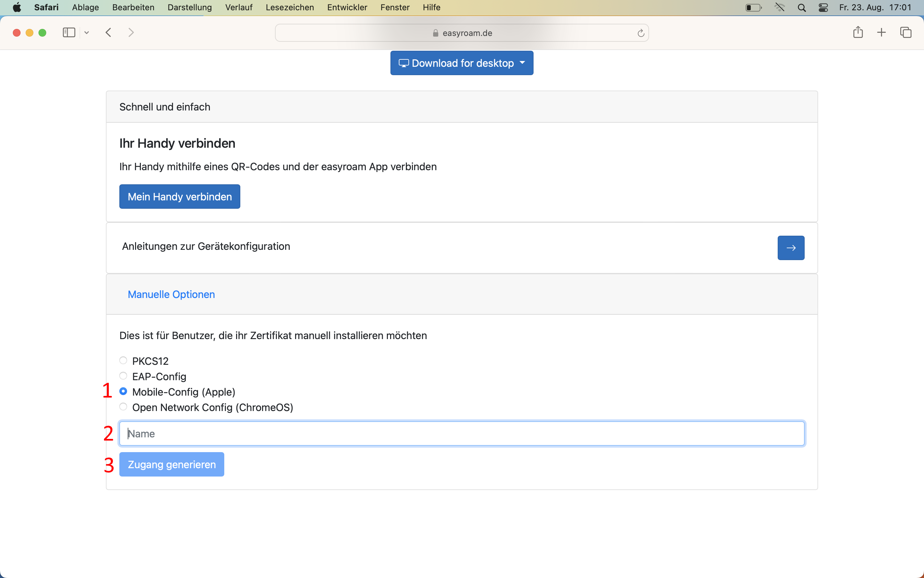Collapse Manuelle Optionen section
The height and width of the screenshot is (578, 924).
pyautogui.click(x=171, y=294)
